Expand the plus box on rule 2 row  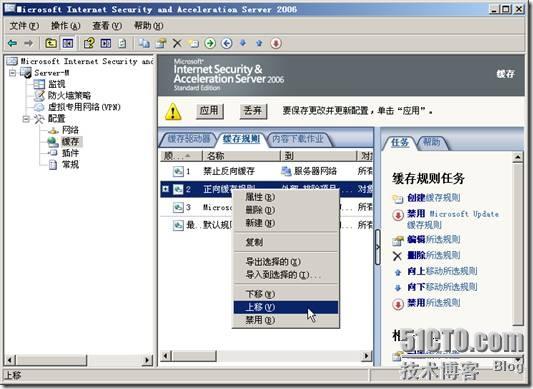point(166,189)
